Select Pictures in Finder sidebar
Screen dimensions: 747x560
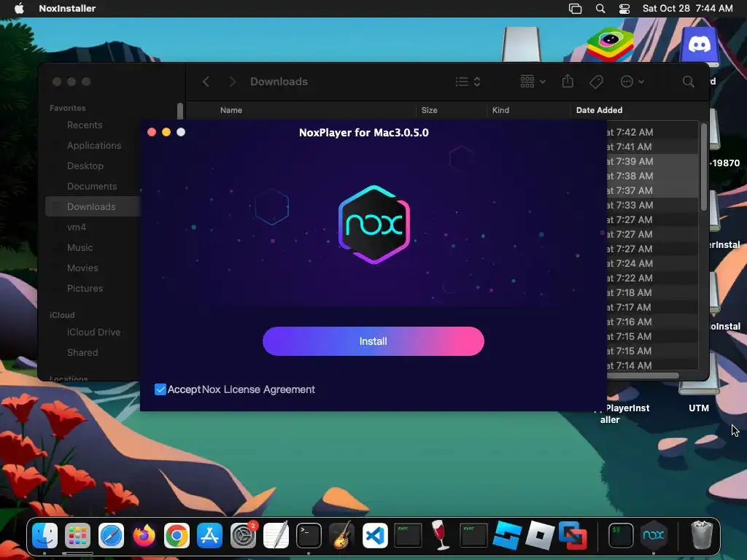coord(85,289)
